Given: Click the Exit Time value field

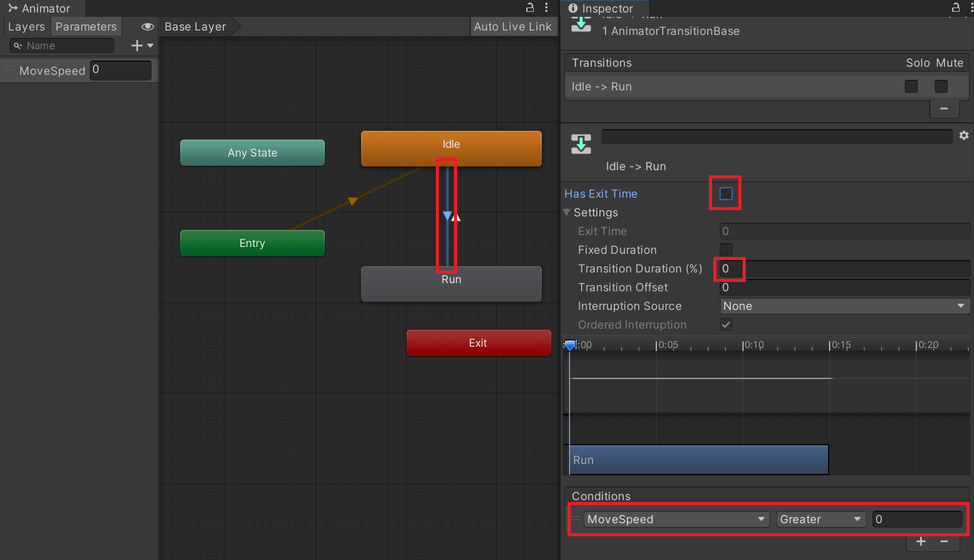Looking at the screenshot, I should pyautogui.click(x=845, y=231).
